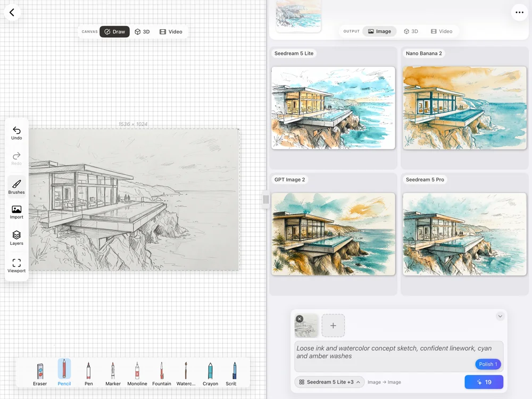
Task: Select the Crayon brush
Action: [210, 373]
